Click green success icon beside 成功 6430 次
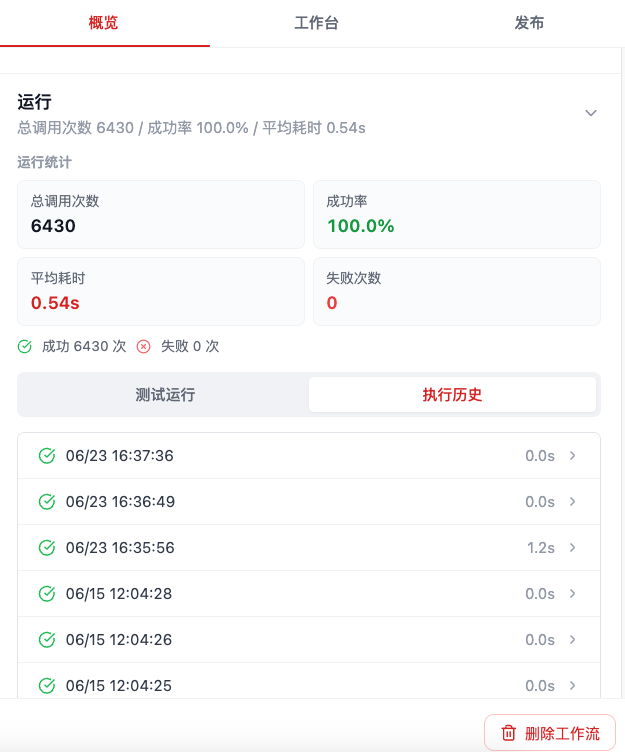The width and height of the screenshot is (625, 752). coord(24,346)
